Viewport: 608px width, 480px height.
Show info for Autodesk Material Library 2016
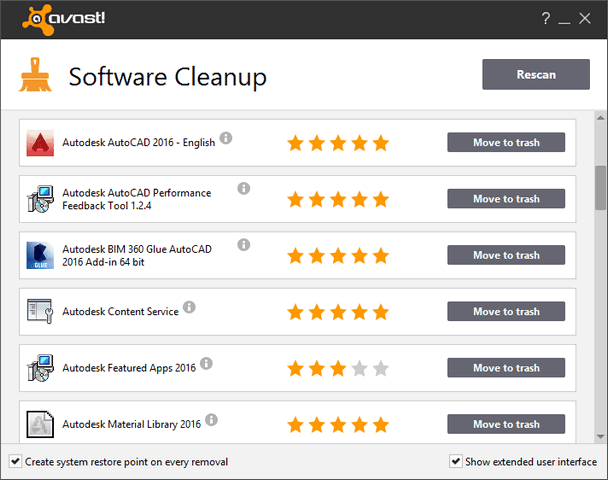point(211,420)
